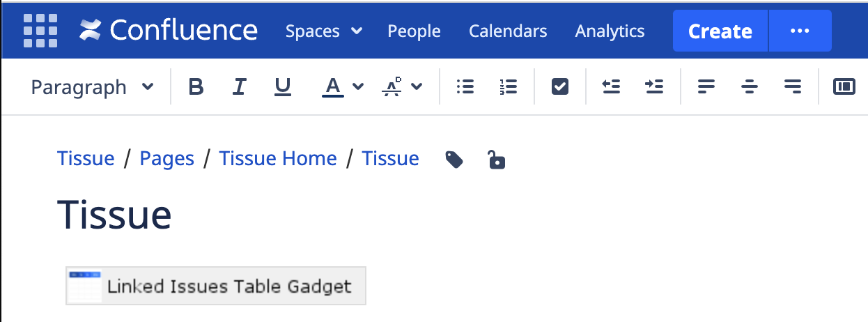Align text to the left
868x322 pixels.
point(706,86)
